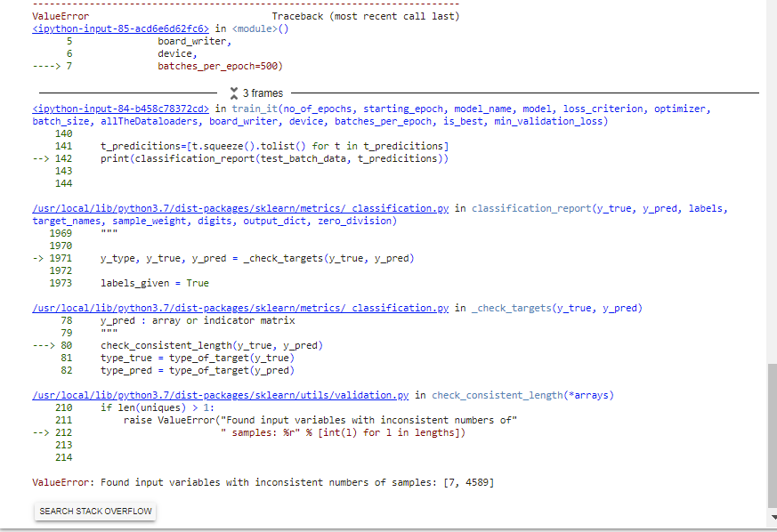Click the batches_per_epoch=500 line
The image size is (777, 532).
[226, 66]
